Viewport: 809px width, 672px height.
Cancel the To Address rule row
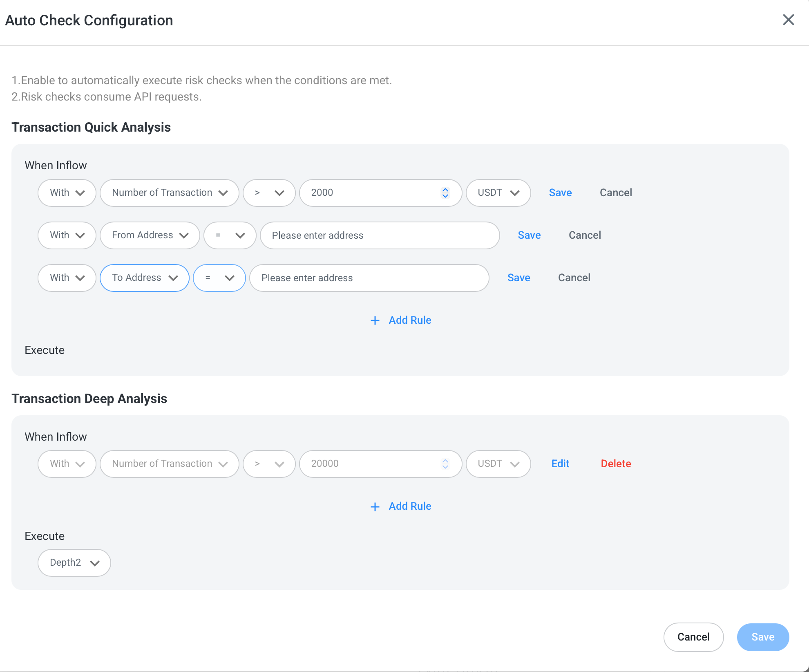[574, 278]
